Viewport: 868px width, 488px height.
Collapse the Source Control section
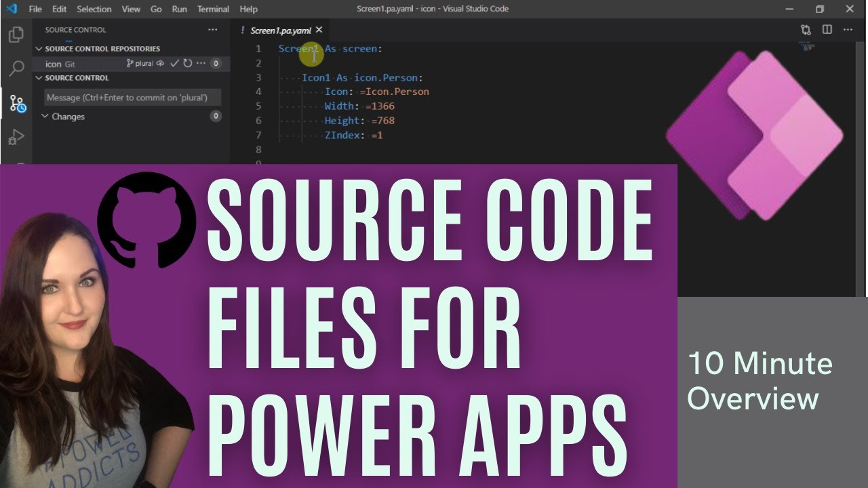pos(39,78)
